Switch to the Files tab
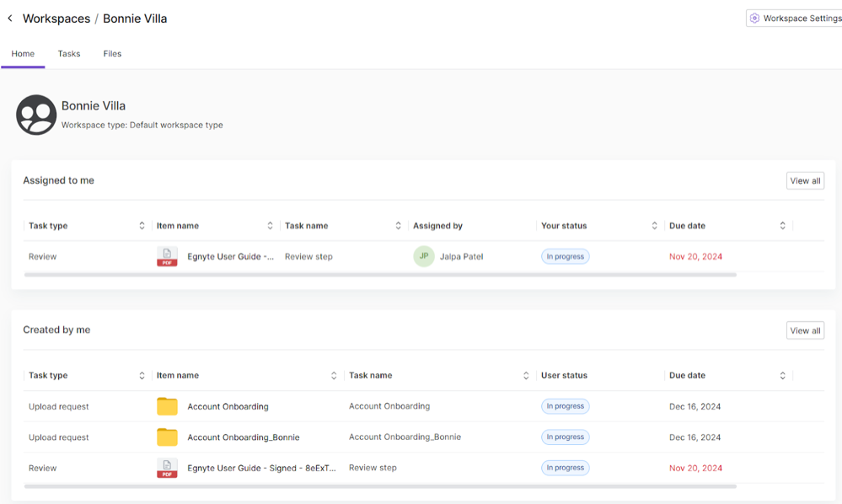842x504 pixels. tap(111, 53)
